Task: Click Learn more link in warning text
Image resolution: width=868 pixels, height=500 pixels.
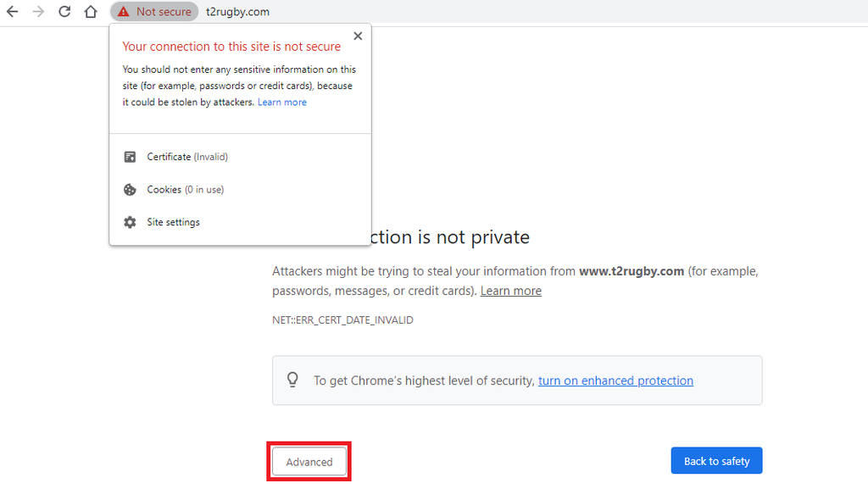Action: (511, 291)
